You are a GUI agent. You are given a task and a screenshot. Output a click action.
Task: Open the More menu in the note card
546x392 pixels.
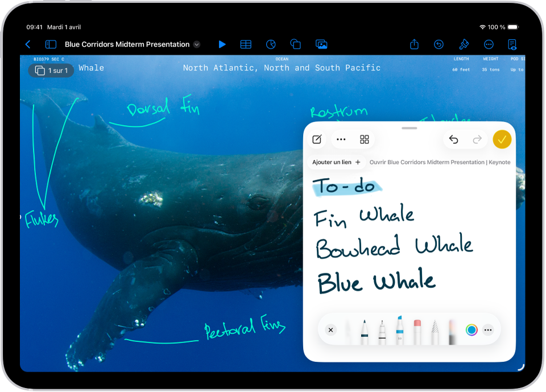pyautogui.click(x=341, y=139)
